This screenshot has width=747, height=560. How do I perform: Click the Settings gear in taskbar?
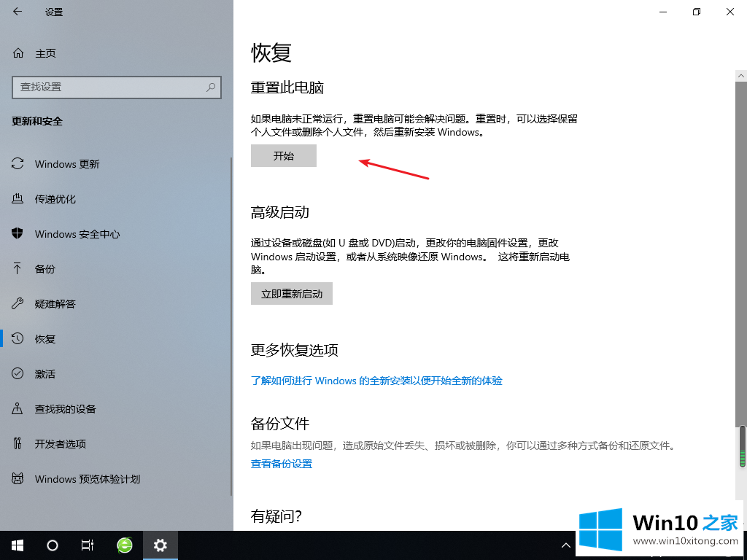pyautogui.click(x=160, y=545)
